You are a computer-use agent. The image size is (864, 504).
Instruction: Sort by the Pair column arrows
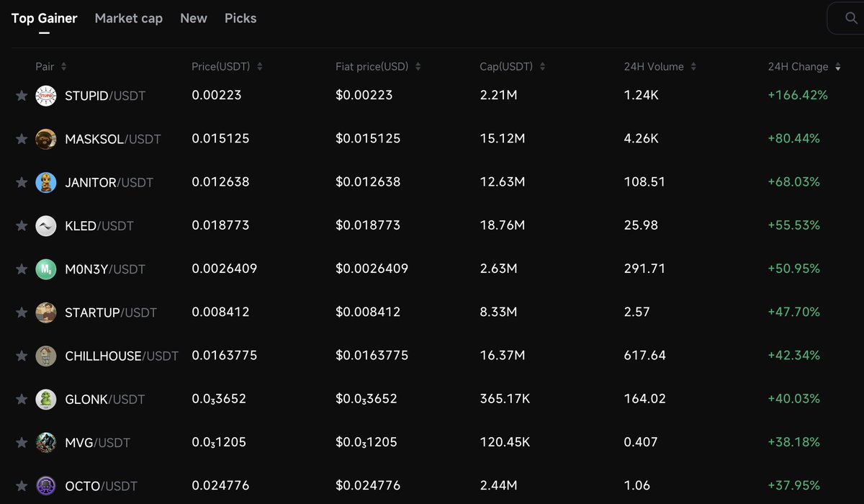pos(63,67)
